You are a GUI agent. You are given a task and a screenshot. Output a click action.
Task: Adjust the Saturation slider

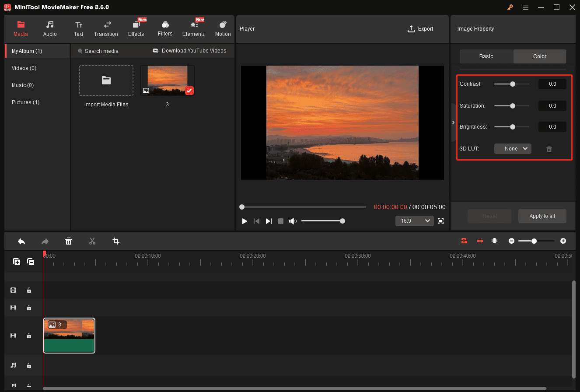512,106
